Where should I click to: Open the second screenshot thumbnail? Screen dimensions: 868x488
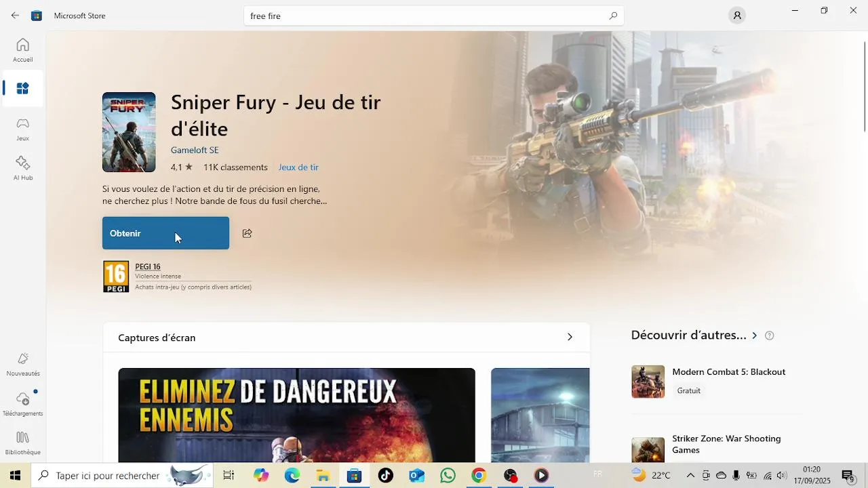[x=540, y=415]
